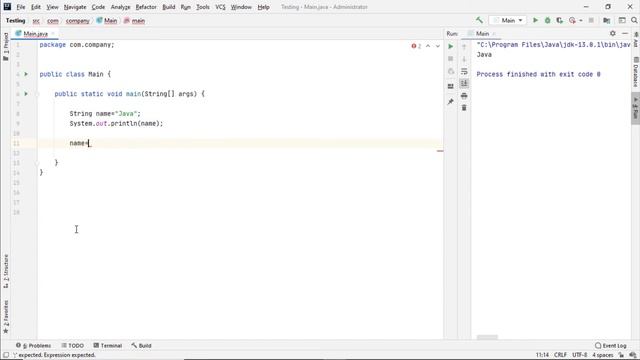Collapse fold marker at main method closing brace
Image resolution: width=640 pixels, height=360 pixels.
(37, 163)
